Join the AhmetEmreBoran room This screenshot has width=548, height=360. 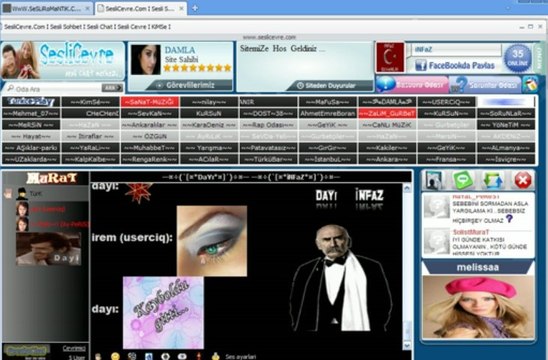(328, 113)
